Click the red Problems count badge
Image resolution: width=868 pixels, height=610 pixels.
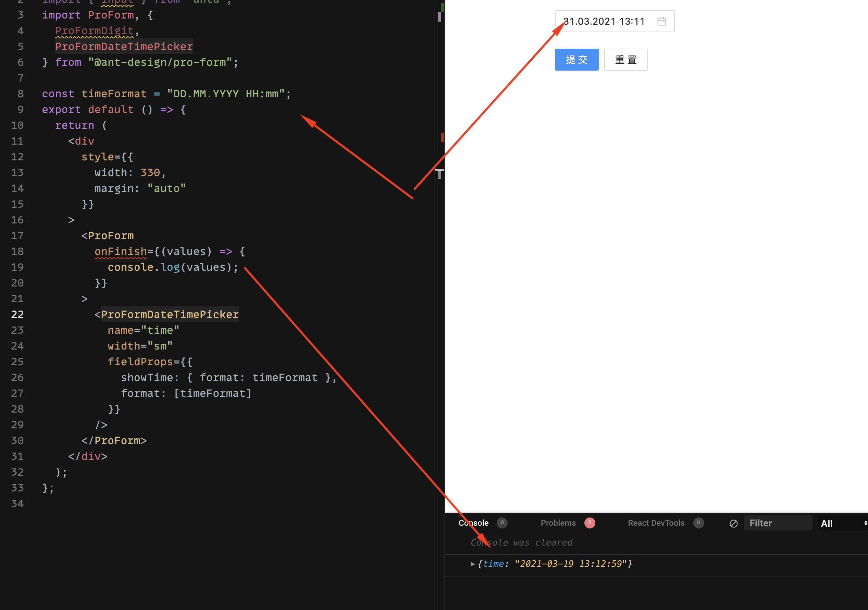coord(590,523)
